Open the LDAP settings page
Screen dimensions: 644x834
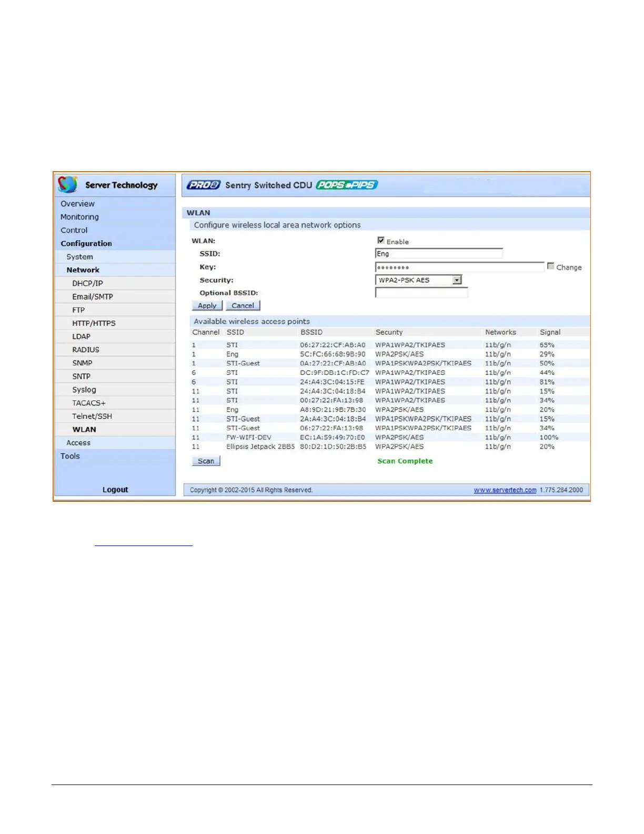[x=81, y=336]
